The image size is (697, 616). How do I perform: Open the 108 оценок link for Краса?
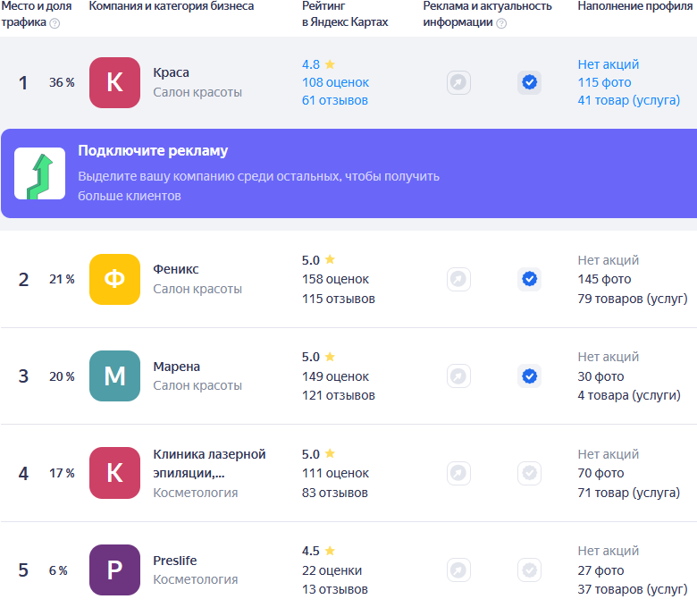coord(335,82)
